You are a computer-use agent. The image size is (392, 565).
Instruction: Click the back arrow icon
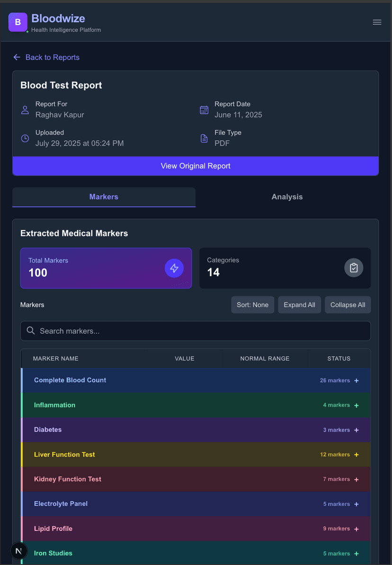pyautogui.click(x=17, y=57)
